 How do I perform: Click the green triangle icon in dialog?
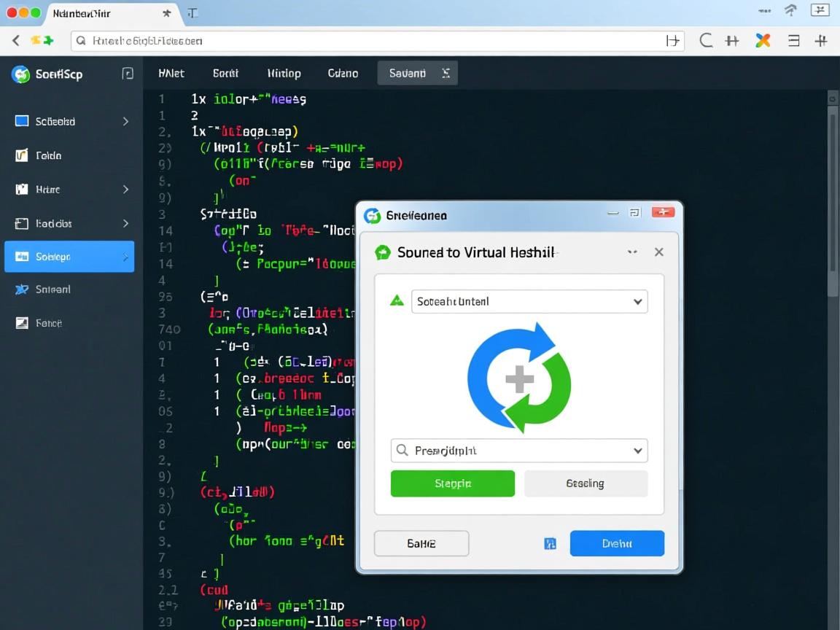397,300
